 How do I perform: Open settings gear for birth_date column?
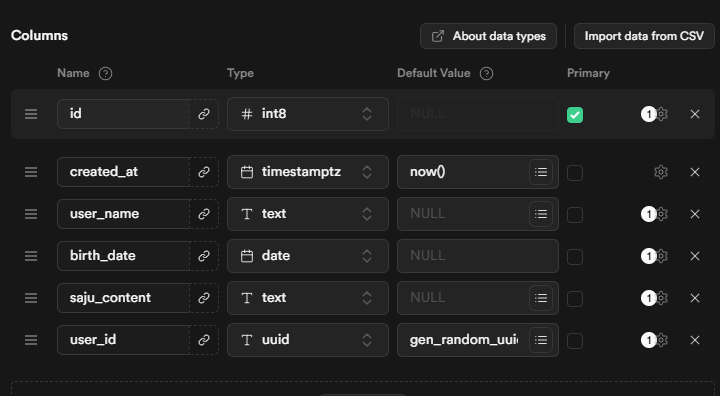tap(661, 256)
